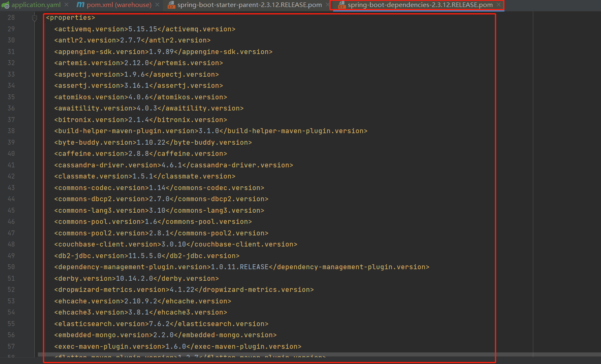Image resolution: width=601 pixels, height=364 pixels.
Task: Click the commons-pool.version 1.6 line
Action: pos(153,222)
